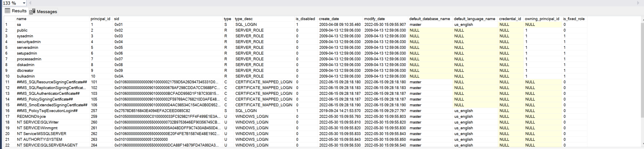Select the 'principal_id' column header
Image resolution: width=644 pixels, height=149 pixels.
[101, 19]
